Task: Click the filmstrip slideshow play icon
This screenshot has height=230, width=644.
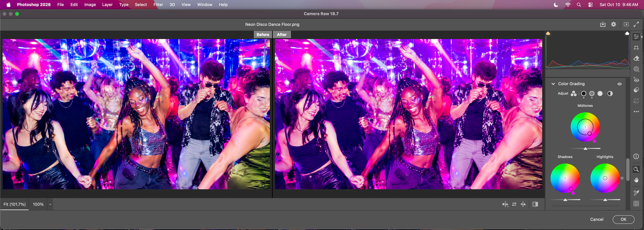Action: pyautogui.click(x=626, y=24)
